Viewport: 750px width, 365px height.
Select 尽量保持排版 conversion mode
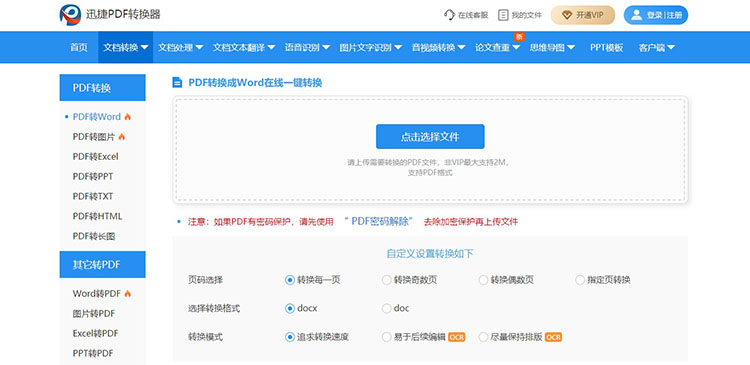(x=483, y=337)
